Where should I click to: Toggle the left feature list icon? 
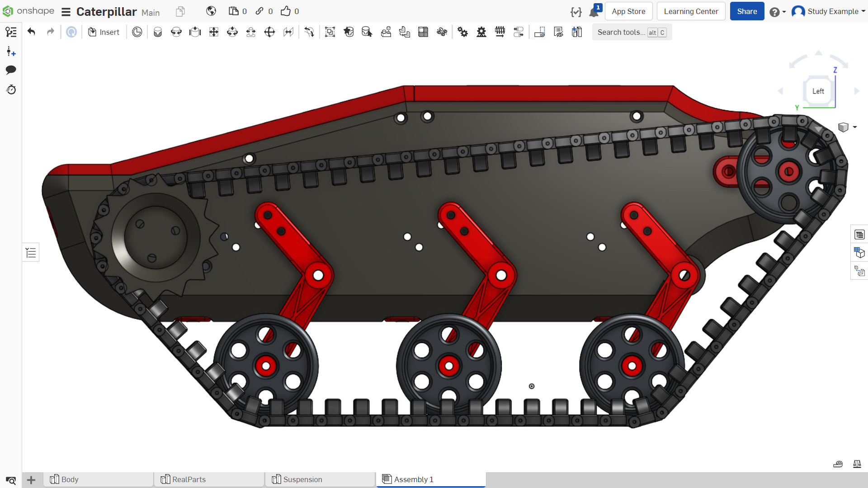pyautogui.click(x=11, y=32)
